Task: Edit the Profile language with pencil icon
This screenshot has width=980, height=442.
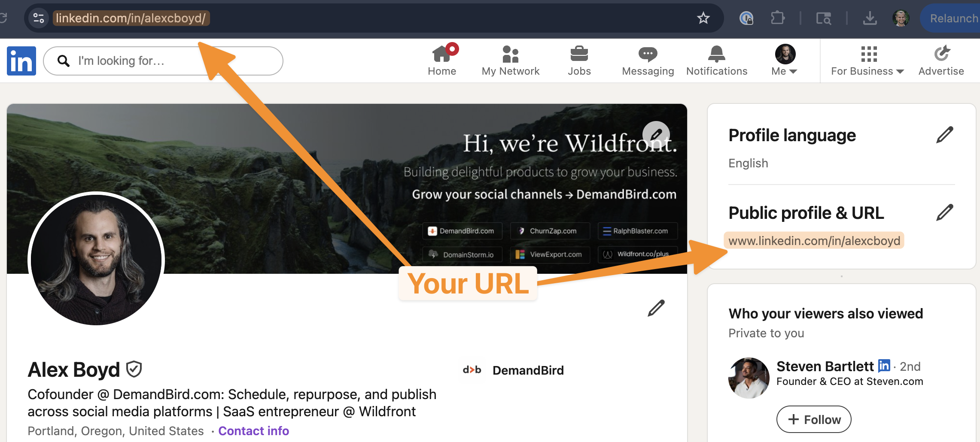Action: click(x=945, y=134)
